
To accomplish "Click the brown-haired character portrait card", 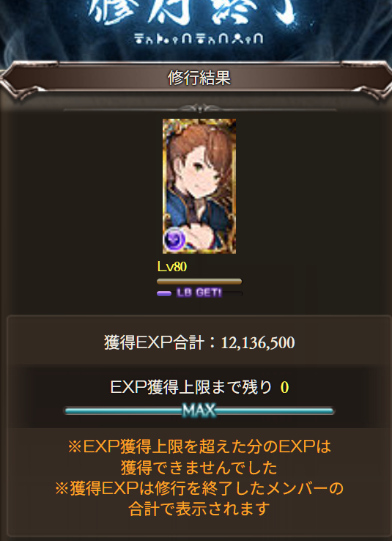I will coord(199,186).
